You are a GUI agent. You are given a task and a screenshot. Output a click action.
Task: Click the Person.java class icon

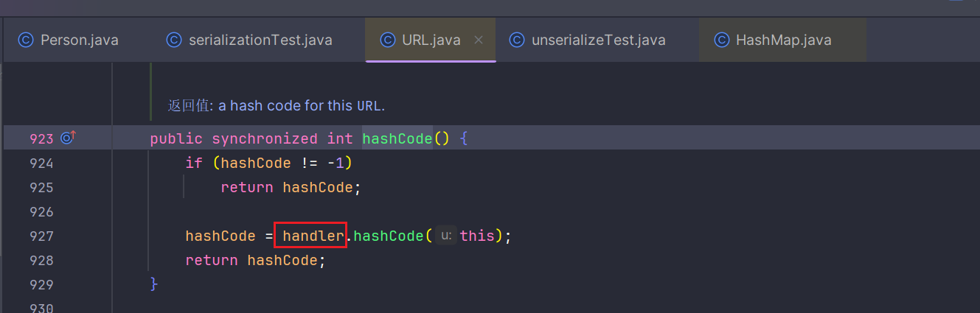[x=26, y=41]
